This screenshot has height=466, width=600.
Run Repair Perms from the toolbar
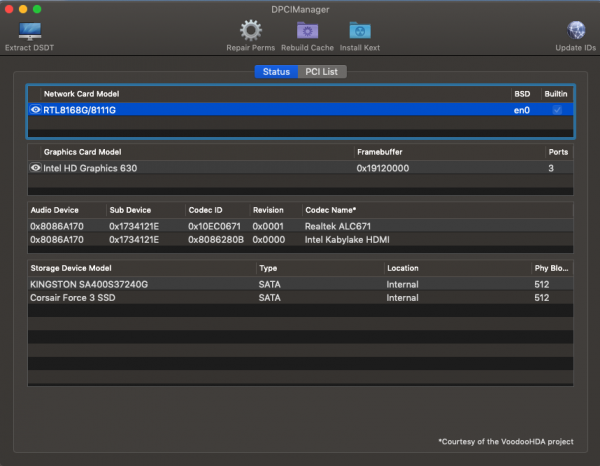pyautogui.click(x=250, y=31)
